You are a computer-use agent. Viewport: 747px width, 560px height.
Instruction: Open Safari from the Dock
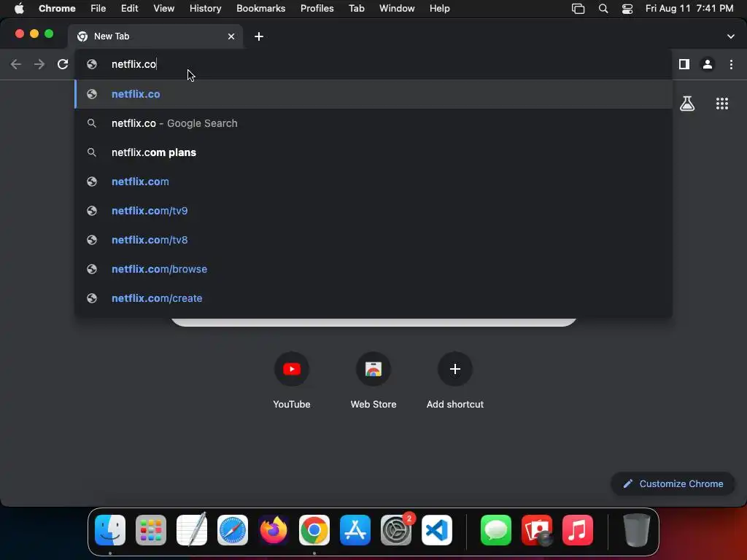click(x=233, y=530)
